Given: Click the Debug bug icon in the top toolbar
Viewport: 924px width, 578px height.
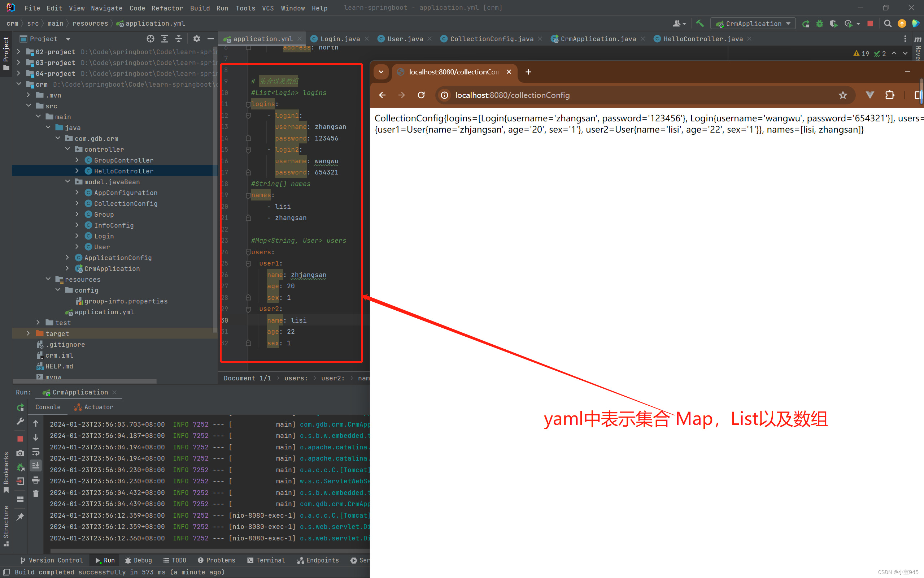Looking at the screenshot, I should coord(820,24).
